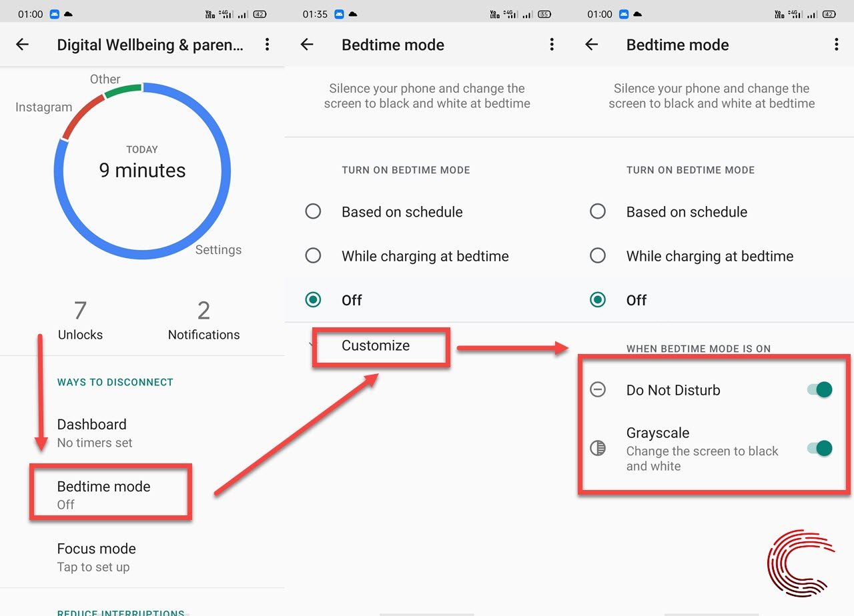Go back from Digital Wellbeing screen

[23, 45]
